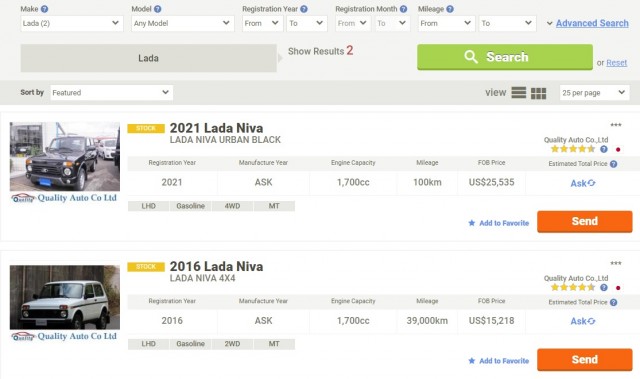Click Quality Auto Co Ltd logo under white car

[64, 337]
